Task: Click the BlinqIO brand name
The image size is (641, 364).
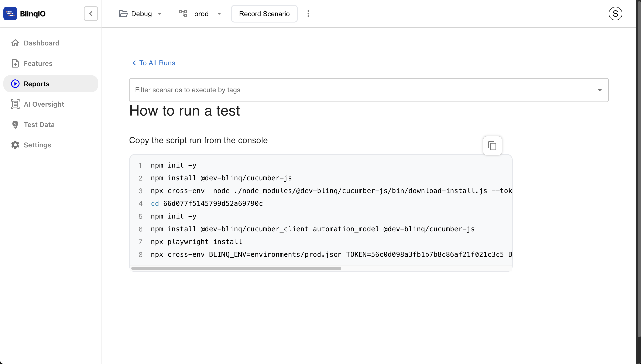Action: (33, 14)
